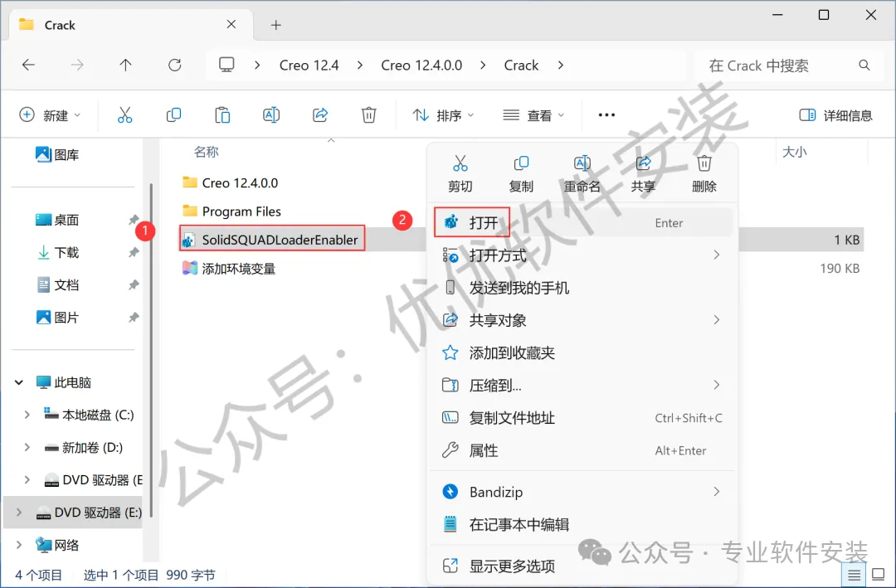Viewport: 896px width, 588px height.
Task: Open 共享对象 submenu
Action: 582,320
